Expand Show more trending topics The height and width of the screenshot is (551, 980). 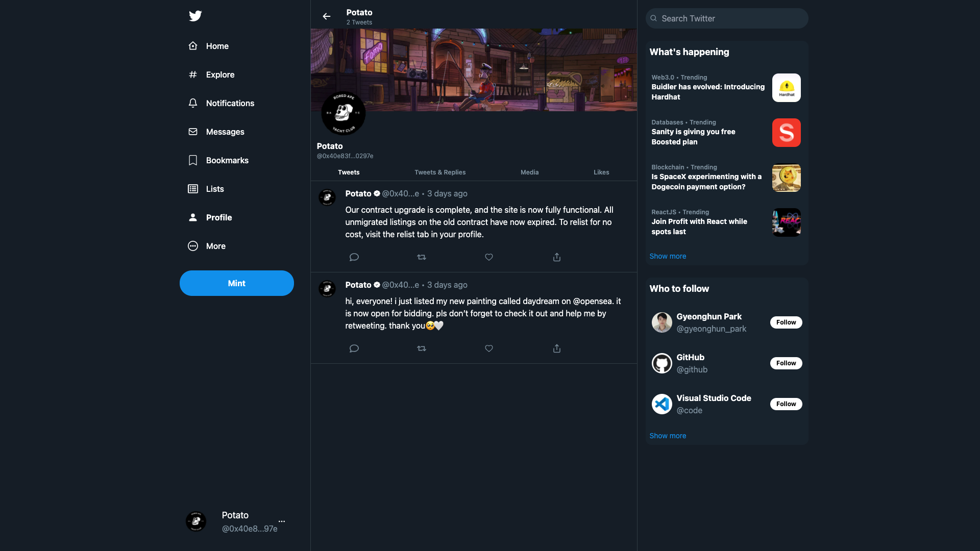coord(668,256)
